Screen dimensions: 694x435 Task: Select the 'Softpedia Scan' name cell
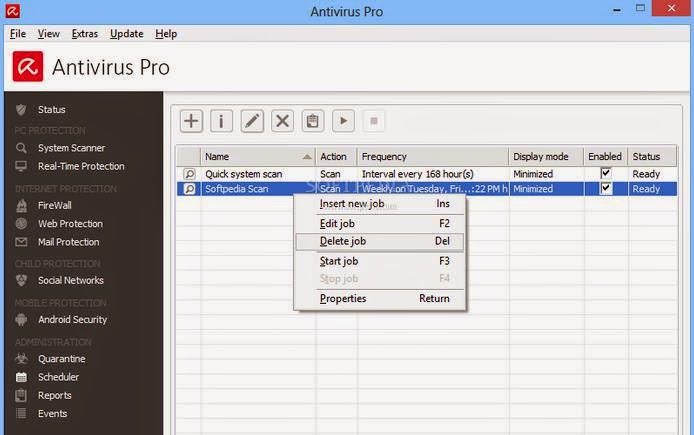[258, 189]
